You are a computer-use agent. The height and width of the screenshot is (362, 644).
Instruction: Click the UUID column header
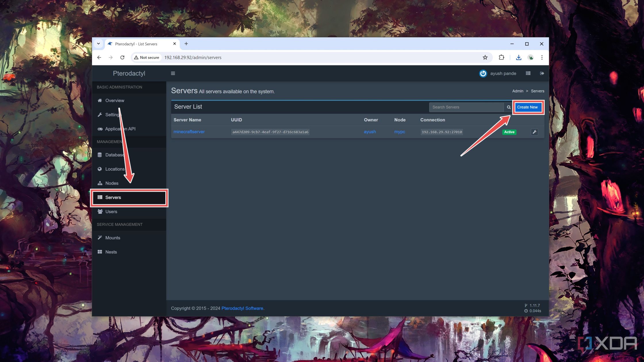(236, 120)
